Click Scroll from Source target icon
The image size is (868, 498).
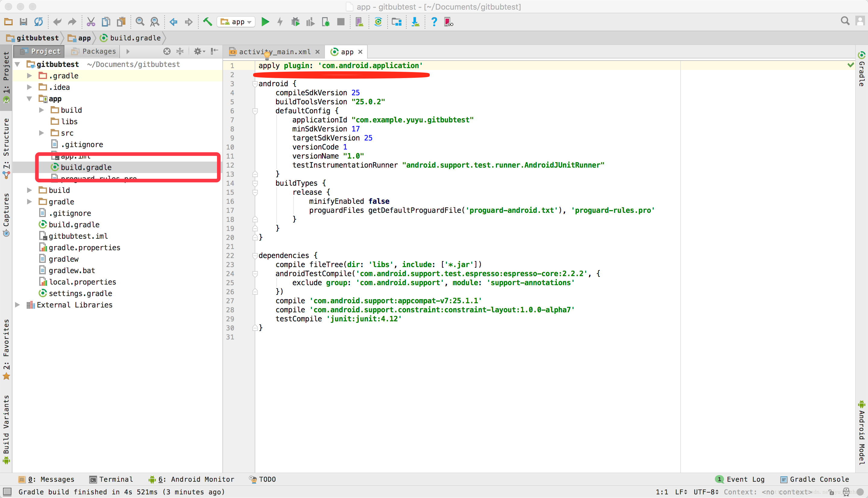pos(167,51)
